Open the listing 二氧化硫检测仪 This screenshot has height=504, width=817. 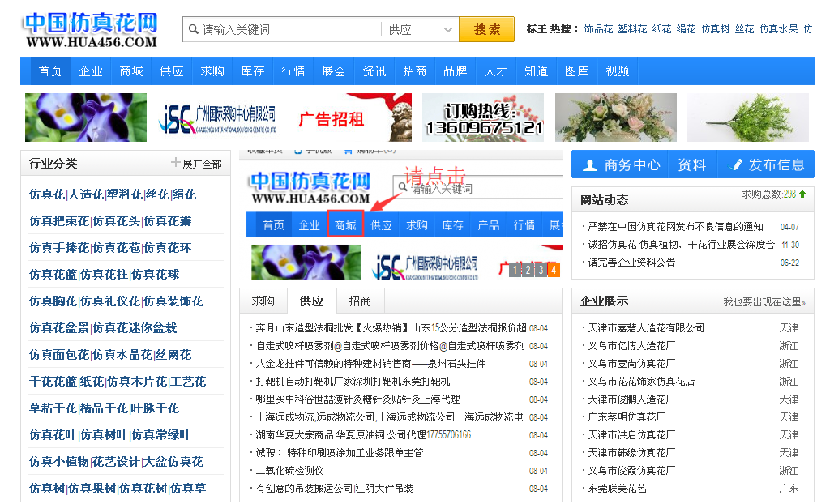tap(289, 471)
